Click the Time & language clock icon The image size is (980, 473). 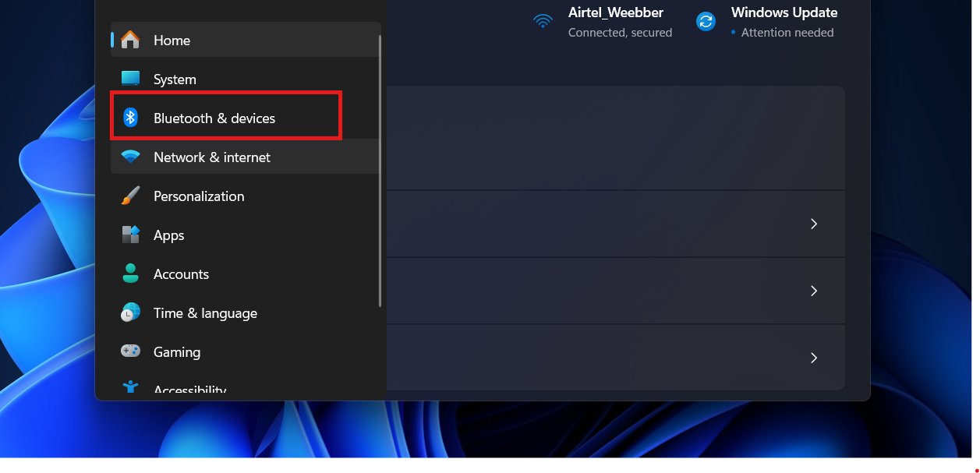click(x=129, y=312)
